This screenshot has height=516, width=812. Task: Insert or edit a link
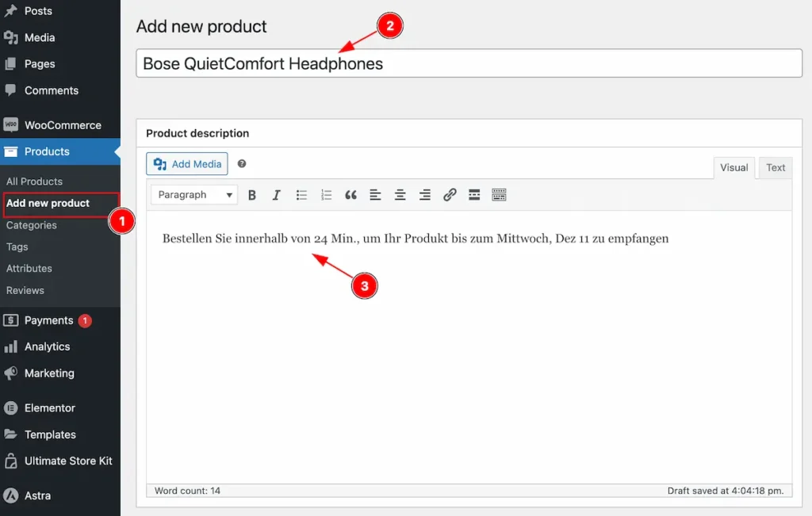coord(450,195)
